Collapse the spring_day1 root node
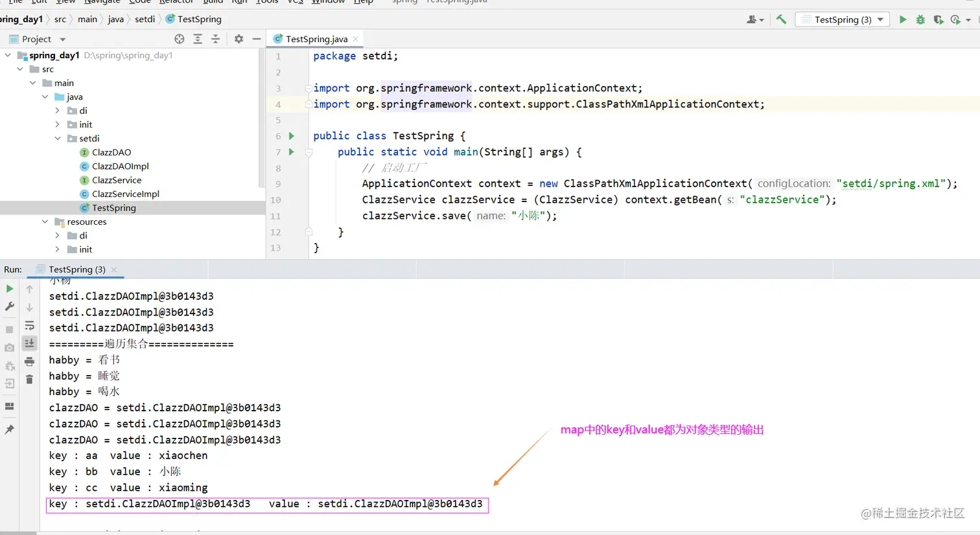 (x=8, y=55)
